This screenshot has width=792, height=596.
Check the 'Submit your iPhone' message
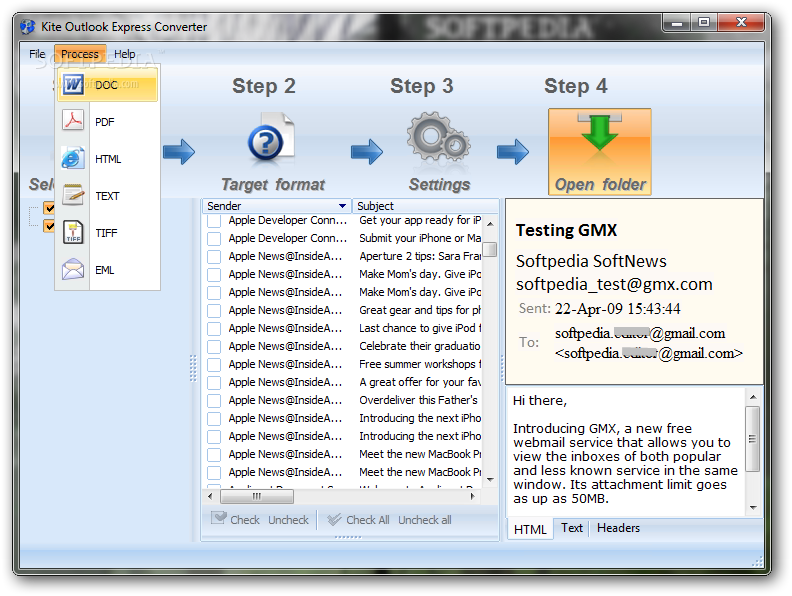[214, 238]
